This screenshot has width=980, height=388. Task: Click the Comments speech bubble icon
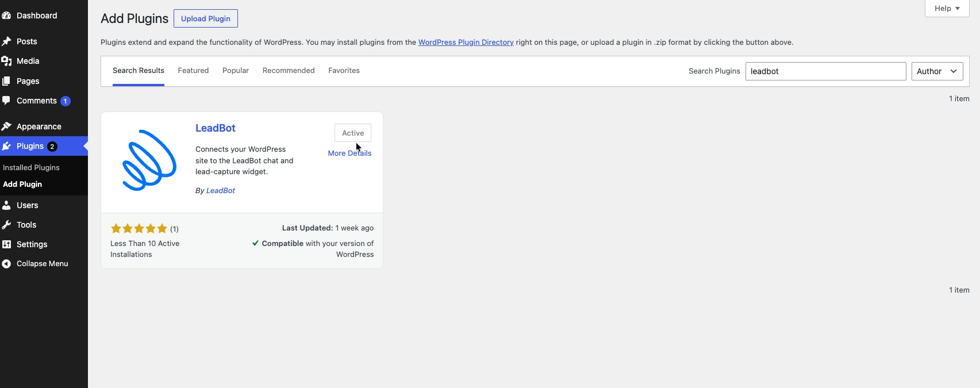tap(6, 101)
